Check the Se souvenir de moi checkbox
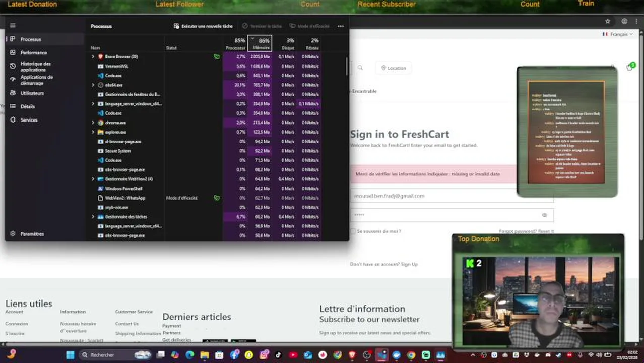644x363 pixels. click(x=353, y=231)
